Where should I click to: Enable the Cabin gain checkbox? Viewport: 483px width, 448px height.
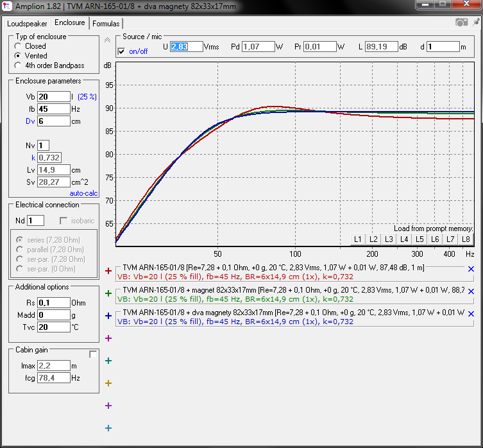pyautogui.click(x=93, y=354)
